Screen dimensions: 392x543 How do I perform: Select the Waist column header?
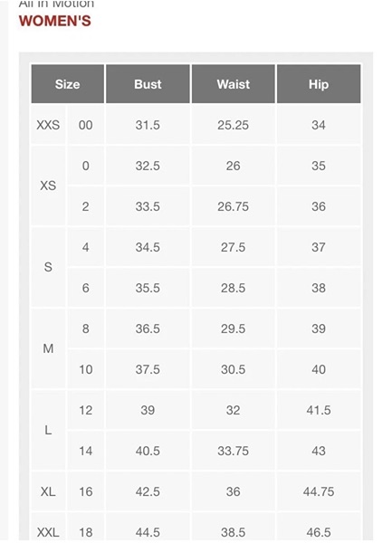[234, 84]
